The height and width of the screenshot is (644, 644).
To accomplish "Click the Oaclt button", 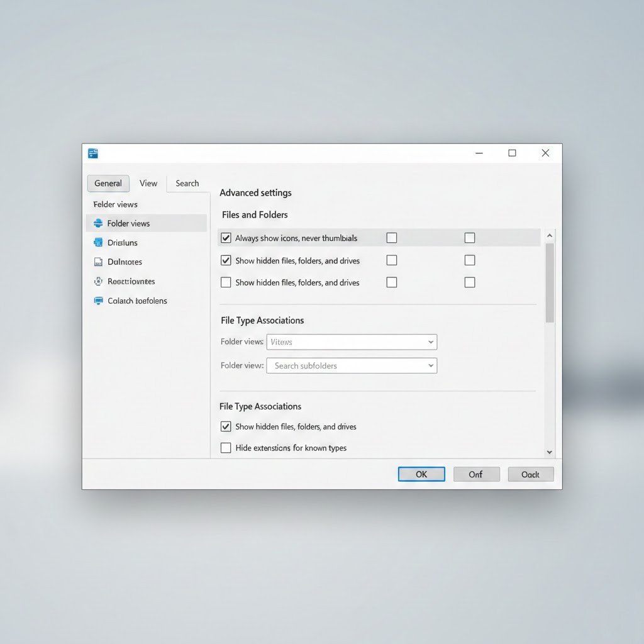I will 530,474.
